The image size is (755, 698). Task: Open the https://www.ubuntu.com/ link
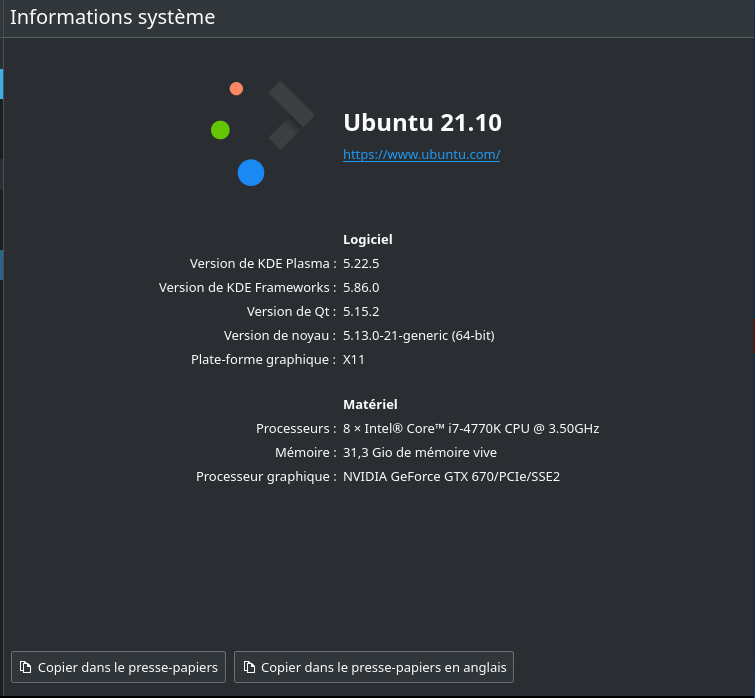421,154
